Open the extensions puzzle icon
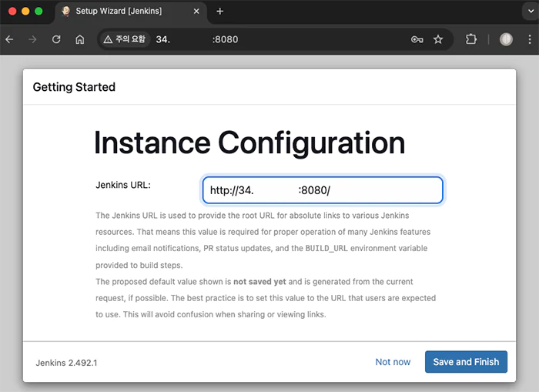The width and height of the screenshot is (539, 392). pyautogui.click(x=471, y=39)
